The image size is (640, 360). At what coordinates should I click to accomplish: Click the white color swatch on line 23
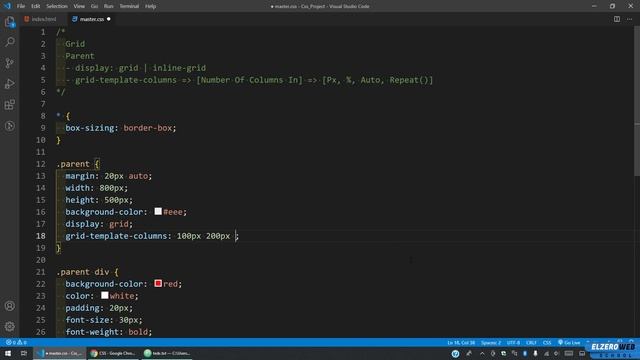pos(105,295)
